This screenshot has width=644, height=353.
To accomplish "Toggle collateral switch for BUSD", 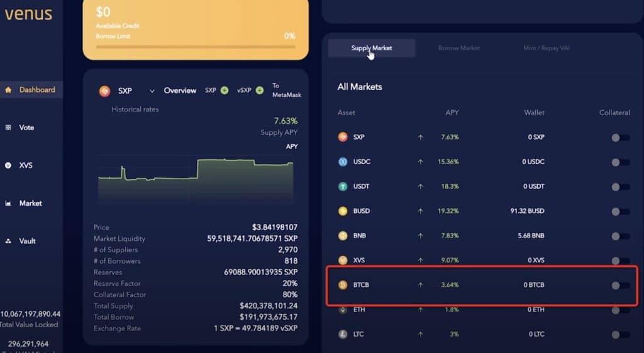I will point(619,211).
